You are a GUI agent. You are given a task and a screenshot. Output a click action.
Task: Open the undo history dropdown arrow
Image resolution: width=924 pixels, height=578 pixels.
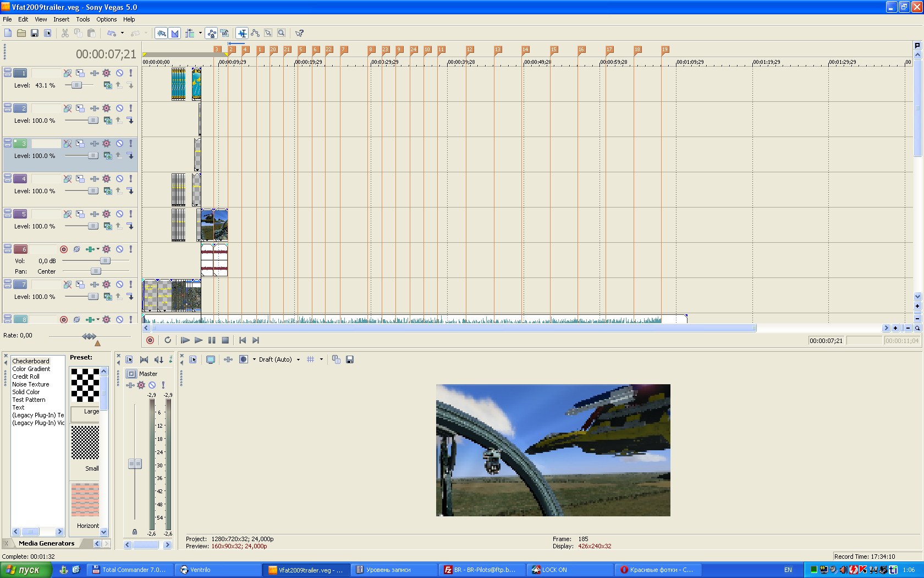point(122,33)
